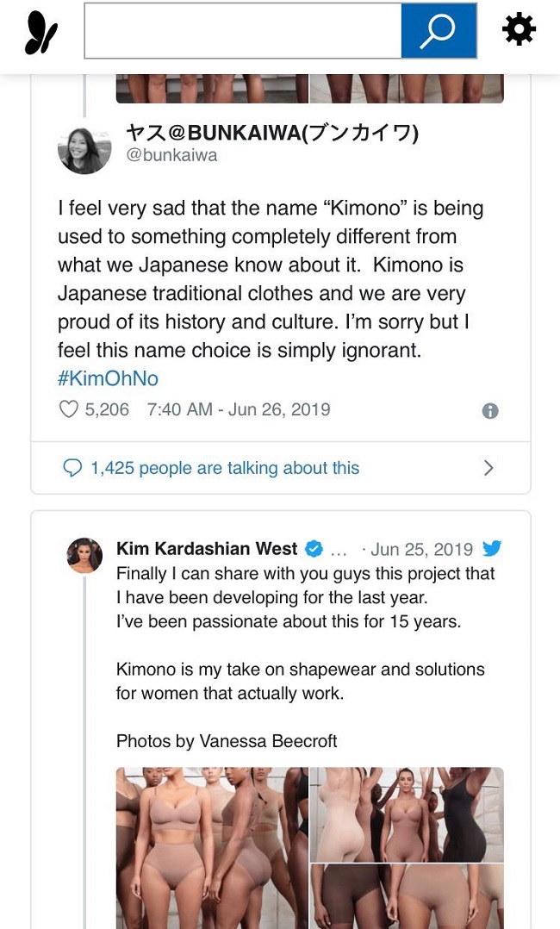Click inside the top search field

pos(242,31)
